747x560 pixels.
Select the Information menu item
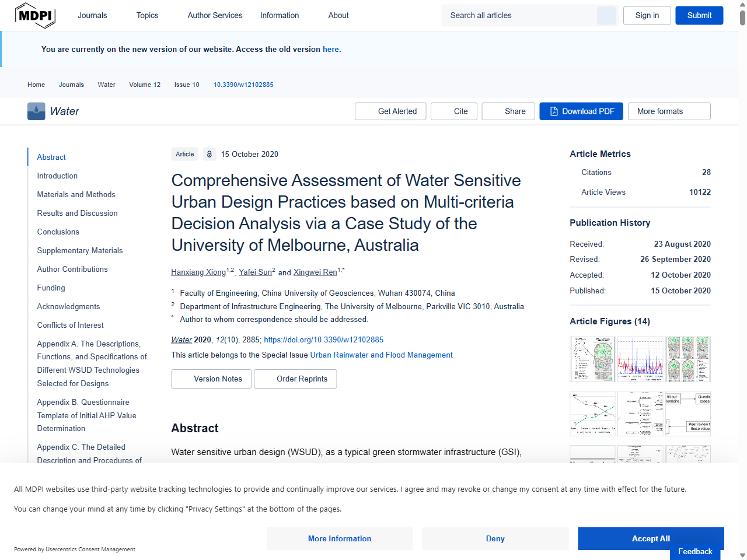[279, 15]
